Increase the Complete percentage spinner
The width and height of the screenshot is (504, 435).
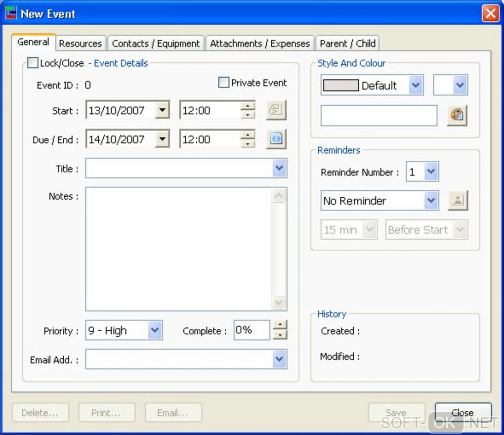(280, 325)
